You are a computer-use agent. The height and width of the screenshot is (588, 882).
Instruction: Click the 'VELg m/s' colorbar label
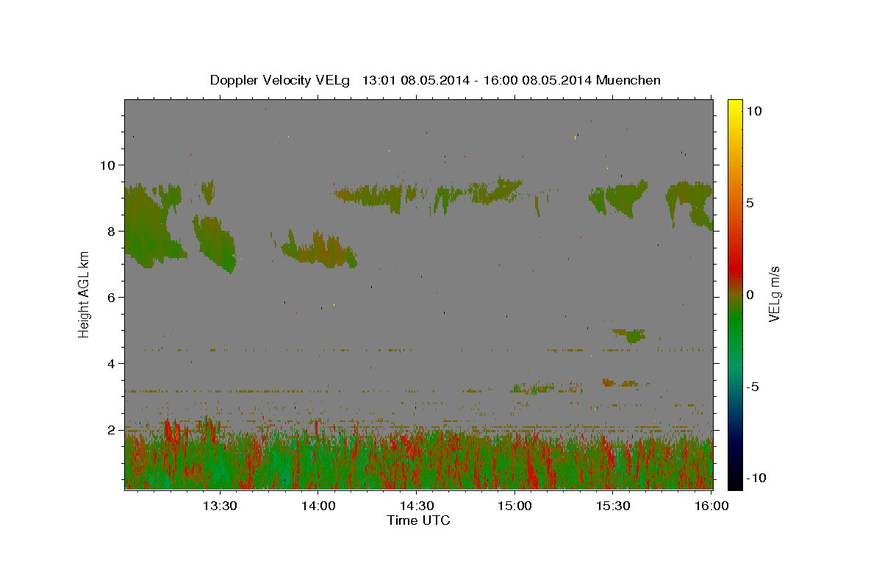coord(774,293)
